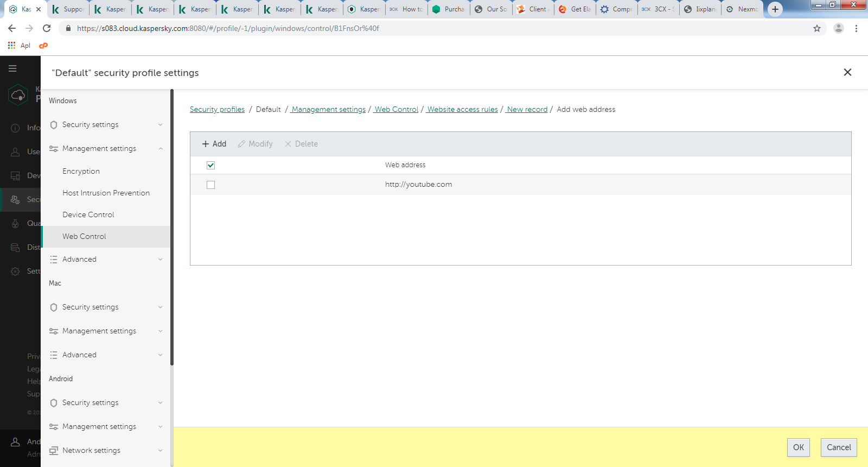Click the Cancel button
Screen dimensions: 868x467
tap(839, 447)
